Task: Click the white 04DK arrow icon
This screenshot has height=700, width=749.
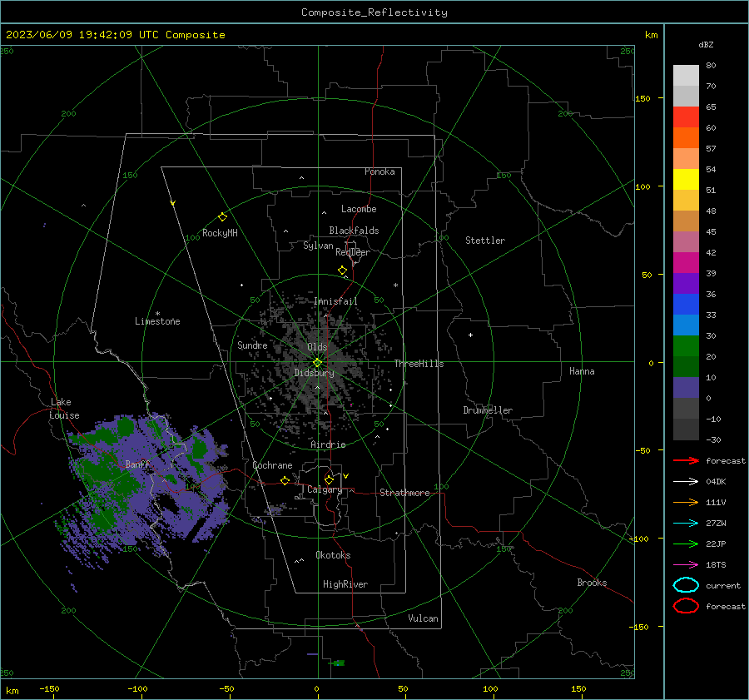Action: [686, 482]
